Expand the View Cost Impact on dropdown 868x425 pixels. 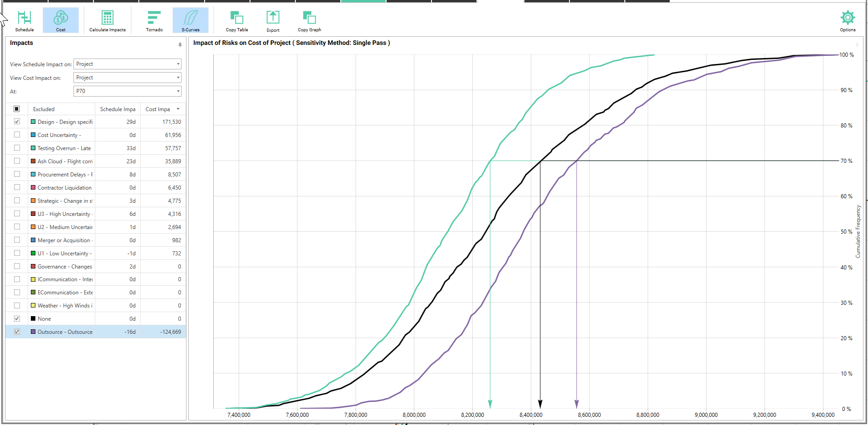127,78
